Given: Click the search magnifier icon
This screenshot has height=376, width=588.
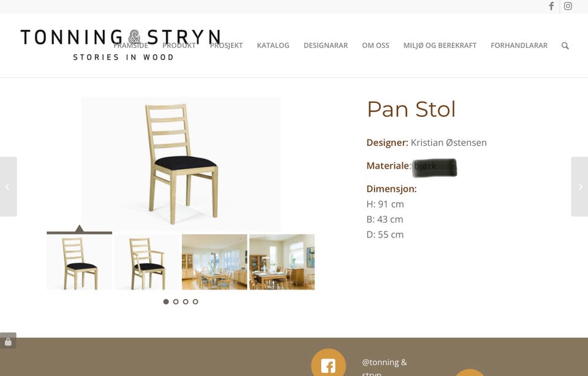Looking at the screenshot, I should click(565, 46).
